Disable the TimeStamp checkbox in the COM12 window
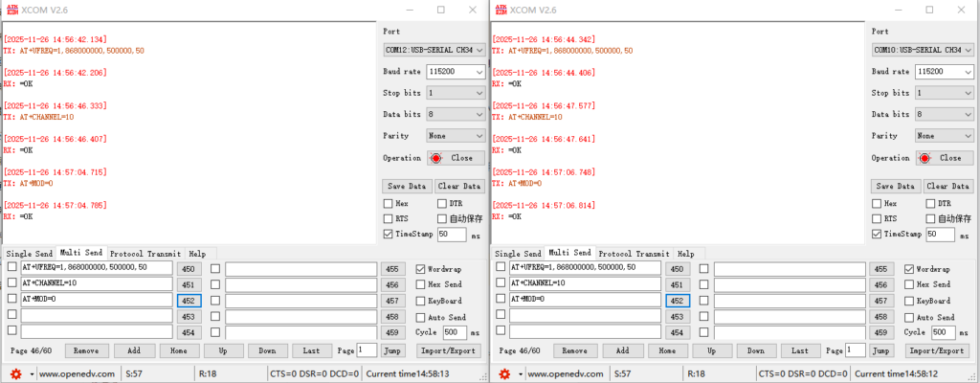The height and width of the screenshot is (383, 980). point(388,234)
